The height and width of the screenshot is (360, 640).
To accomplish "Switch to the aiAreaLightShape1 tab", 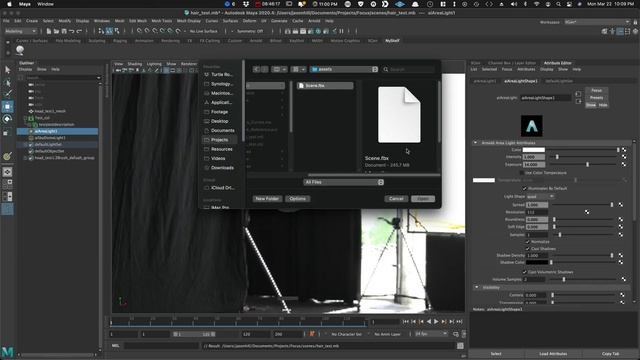I will click(521, 81).
